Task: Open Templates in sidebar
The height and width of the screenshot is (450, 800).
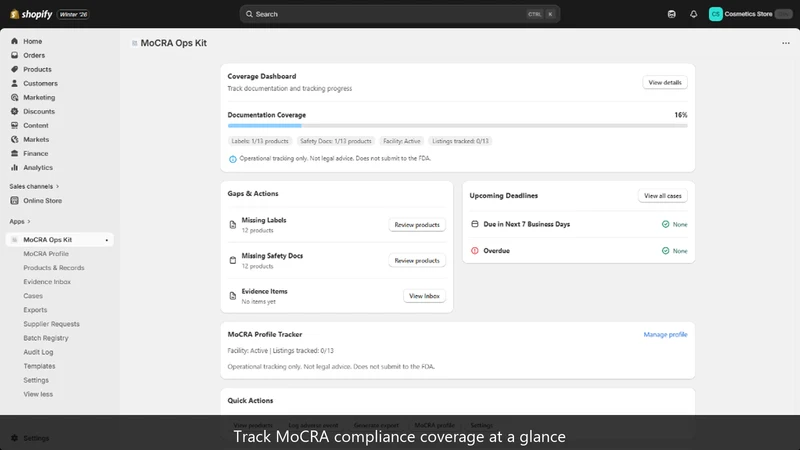Action: point(39,366)
